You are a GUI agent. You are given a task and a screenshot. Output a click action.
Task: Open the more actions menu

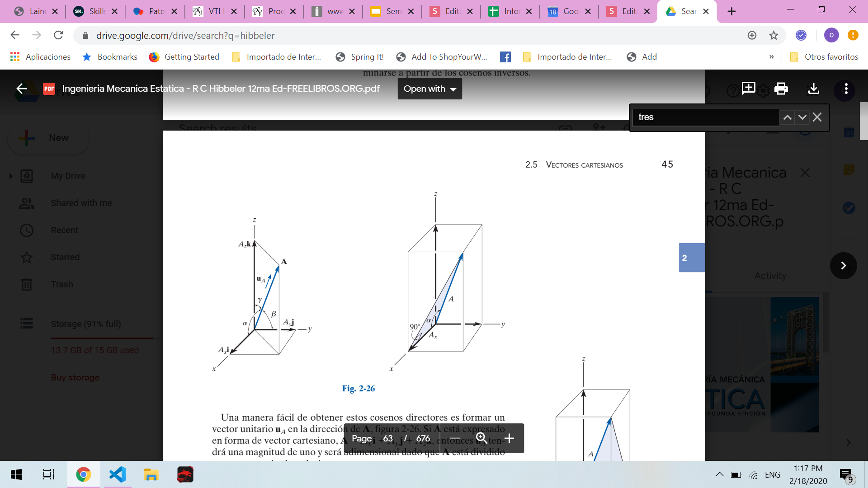click(846, 89)
